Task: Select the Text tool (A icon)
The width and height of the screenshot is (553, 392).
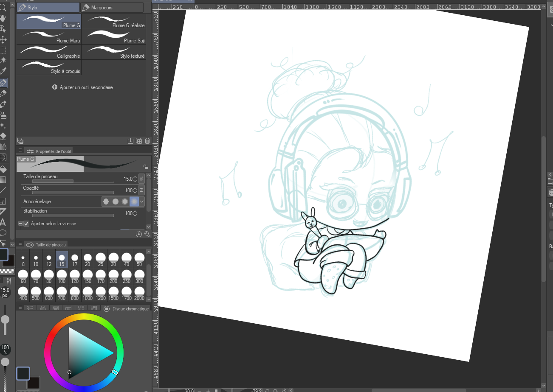Action: 3,222
